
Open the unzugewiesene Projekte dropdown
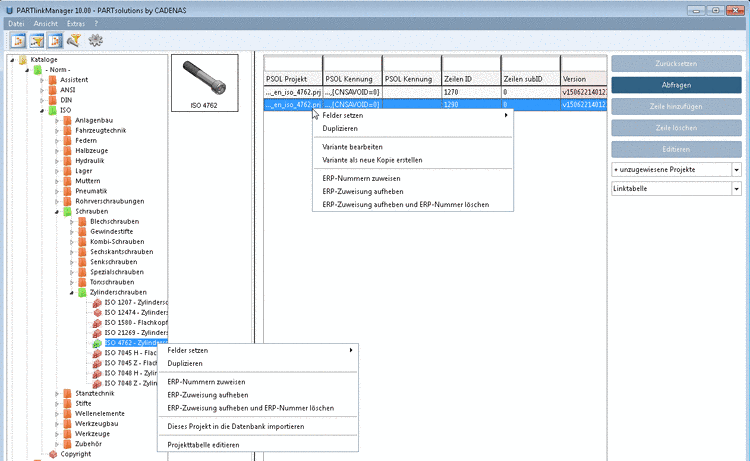point(736,170)
